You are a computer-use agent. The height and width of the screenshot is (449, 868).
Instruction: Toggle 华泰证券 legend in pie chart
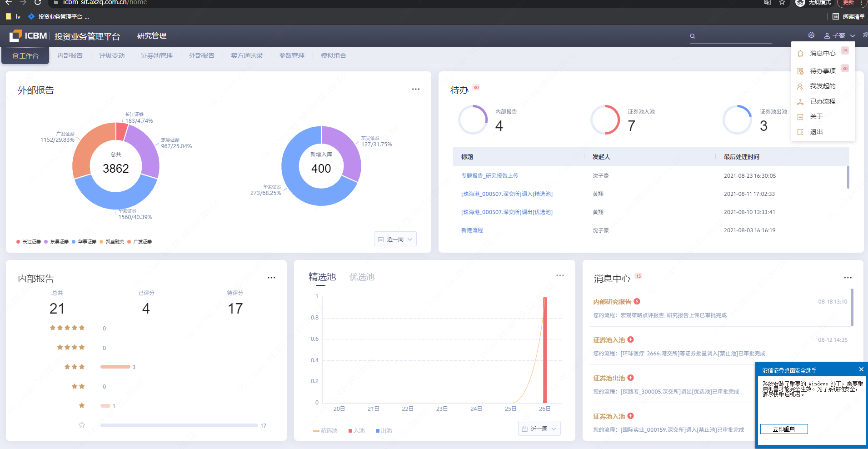tap(84, 242)
